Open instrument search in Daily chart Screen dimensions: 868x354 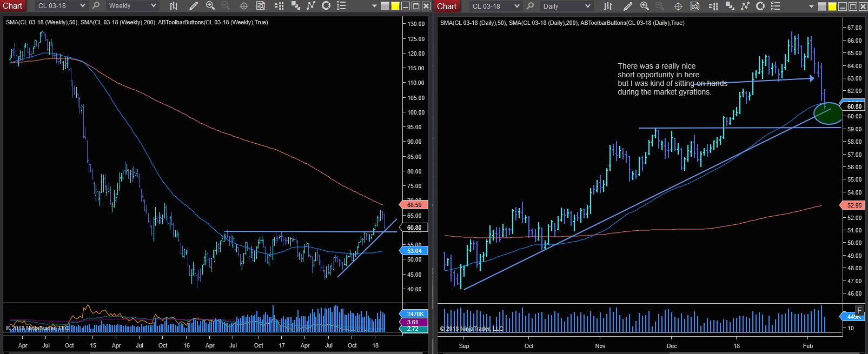(x=530, y=6)
